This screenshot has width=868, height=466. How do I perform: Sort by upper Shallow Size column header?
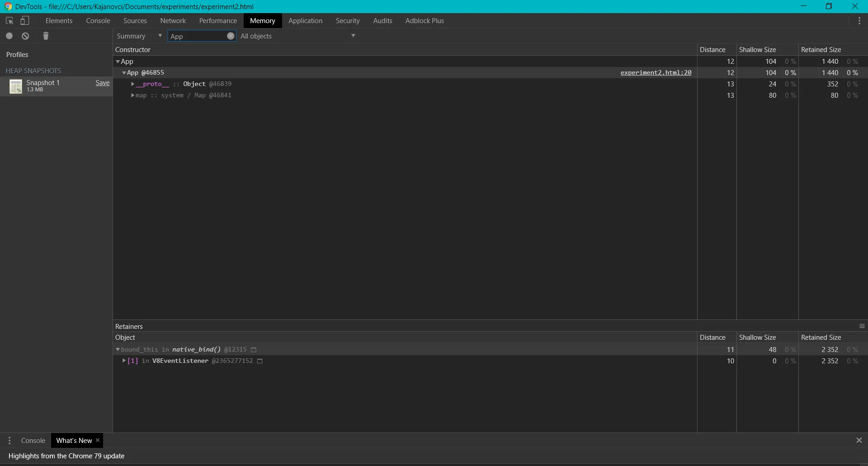tap(767, 50)
